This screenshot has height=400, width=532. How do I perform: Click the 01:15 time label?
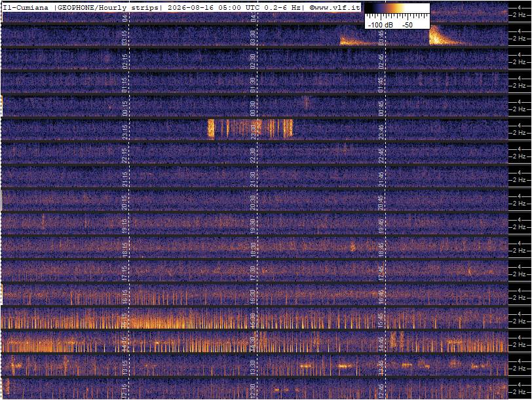[124, 84]
